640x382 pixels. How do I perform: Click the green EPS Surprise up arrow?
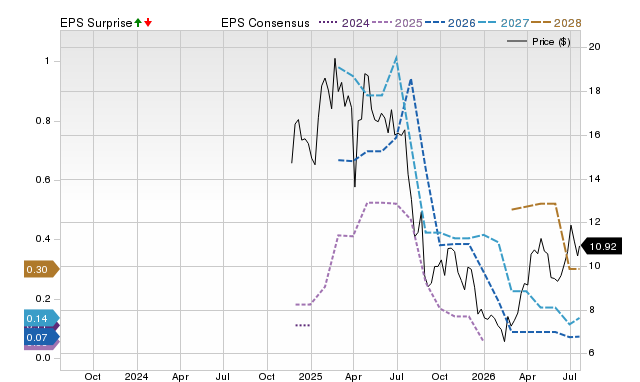click(x=138, y=23)
